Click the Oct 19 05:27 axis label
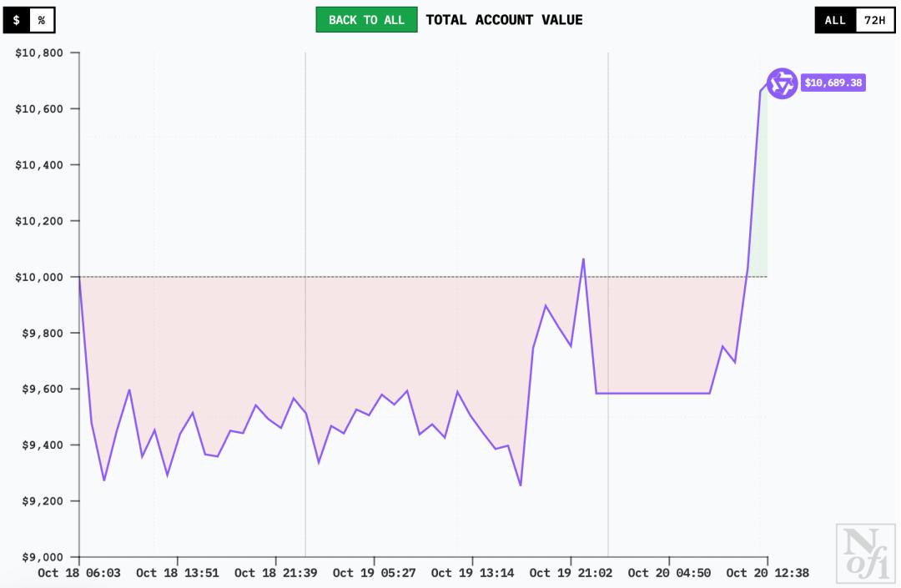Viewport: 901px width, 588px height. pos(374,573)
